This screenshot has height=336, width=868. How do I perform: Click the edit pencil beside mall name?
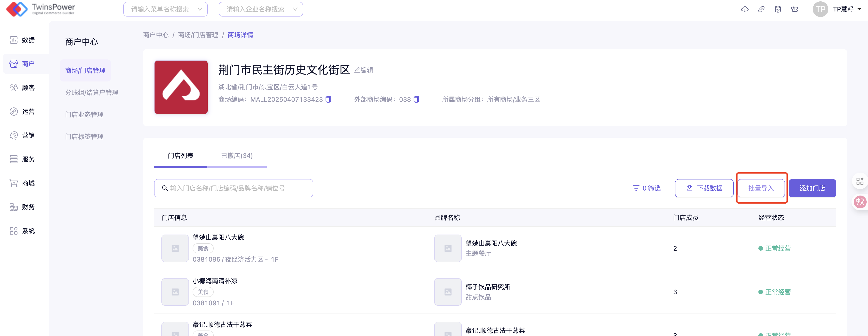364,70
